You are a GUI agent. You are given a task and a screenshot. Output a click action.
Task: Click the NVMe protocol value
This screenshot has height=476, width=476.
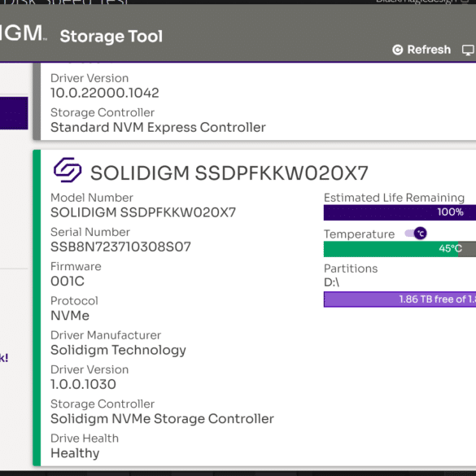click(x=70, y=316)
